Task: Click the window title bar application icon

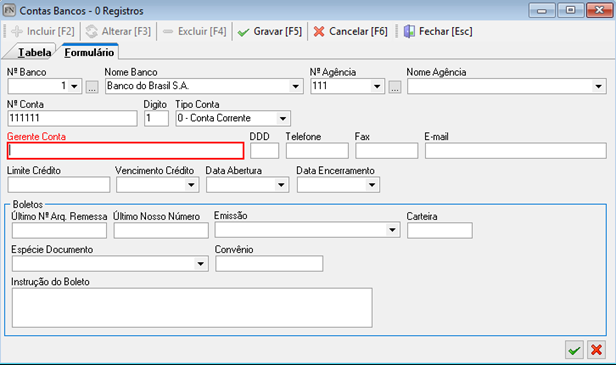Action: click(9, 10)
